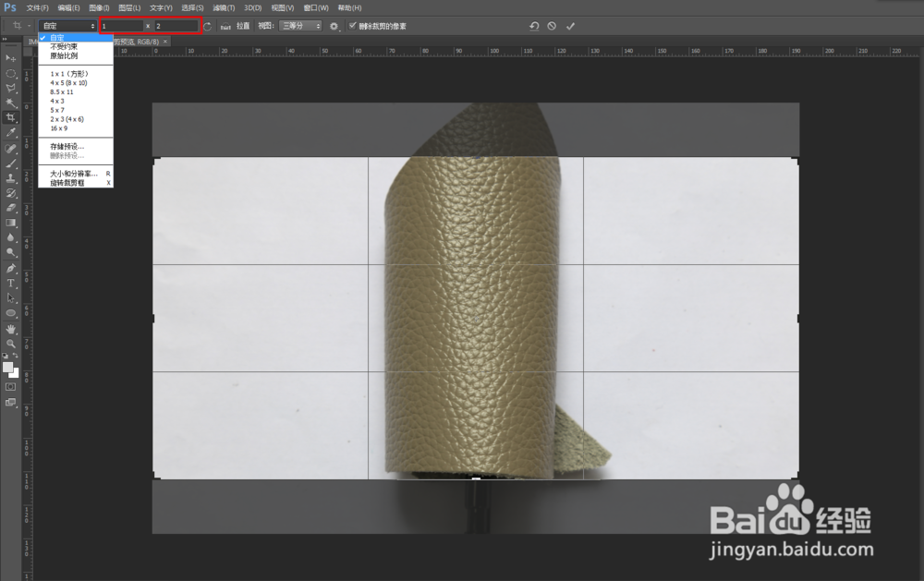Open the 窗口(W) menu

[316, 7]
